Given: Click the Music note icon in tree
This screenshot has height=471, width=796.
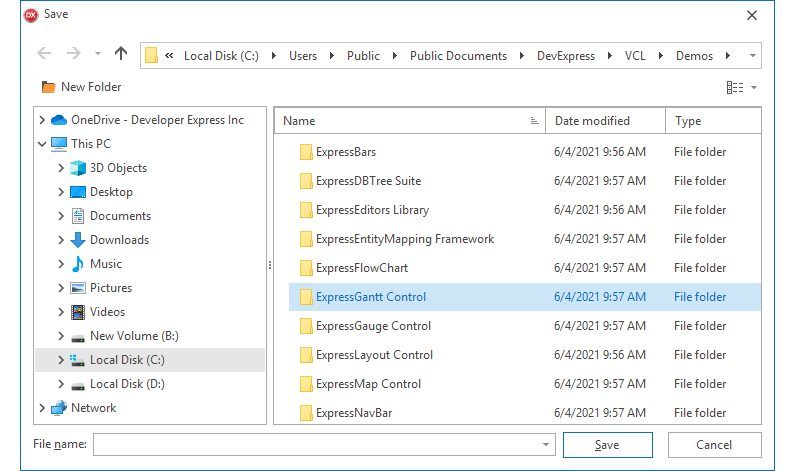Looking at the screenshot, I should pos(78,264).
